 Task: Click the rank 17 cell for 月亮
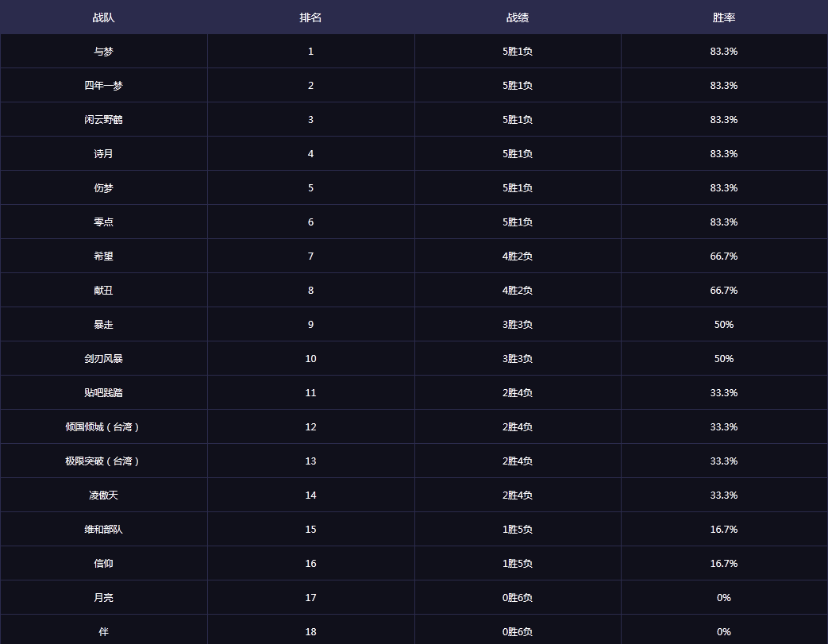(310, 598)
